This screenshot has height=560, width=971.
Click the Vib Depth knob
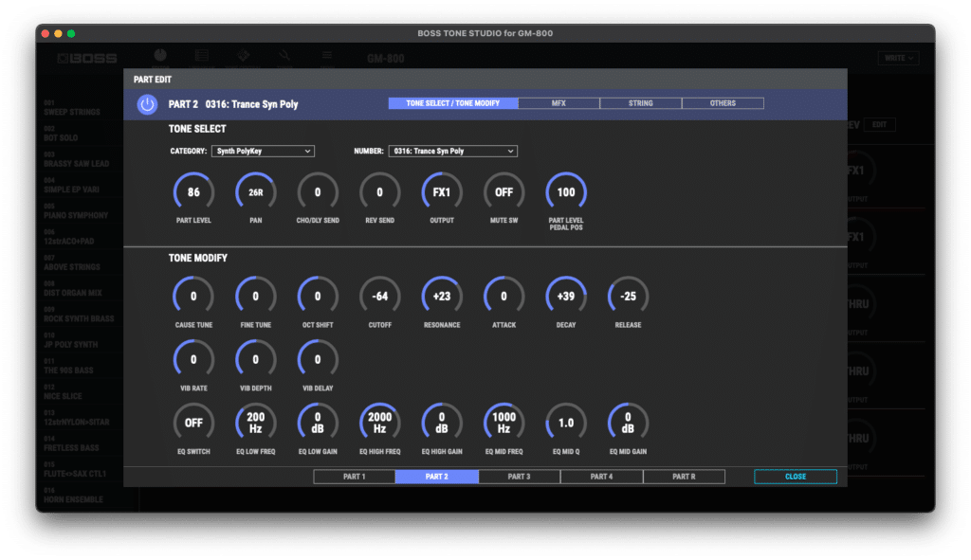pyautogui.click(x=255, y=359)
